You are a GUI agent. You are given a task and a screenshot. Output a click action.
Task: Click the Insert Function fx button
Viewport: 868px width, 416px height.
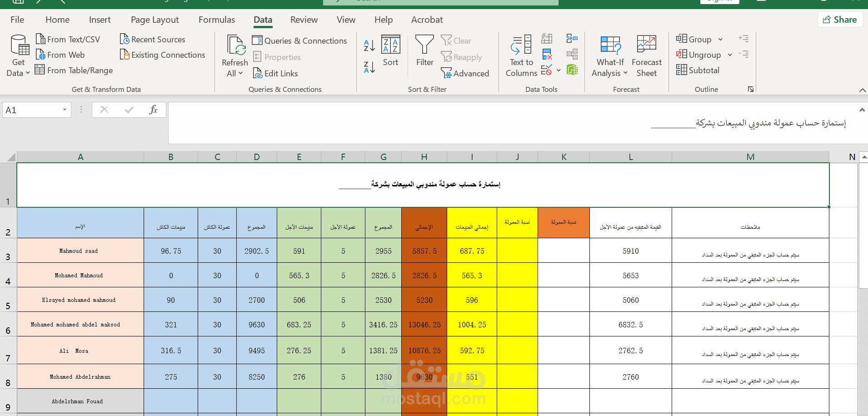153,110
